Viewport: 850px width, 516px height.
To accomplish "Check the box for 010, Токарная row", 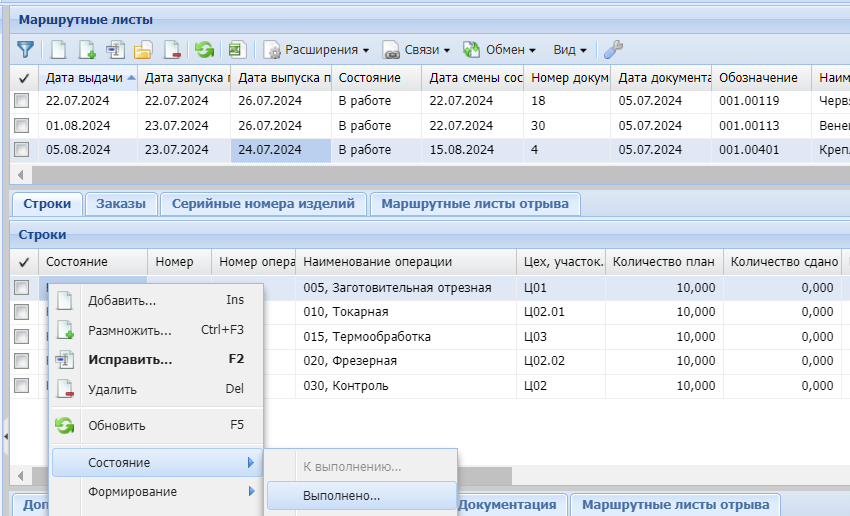I will [21, 312].
